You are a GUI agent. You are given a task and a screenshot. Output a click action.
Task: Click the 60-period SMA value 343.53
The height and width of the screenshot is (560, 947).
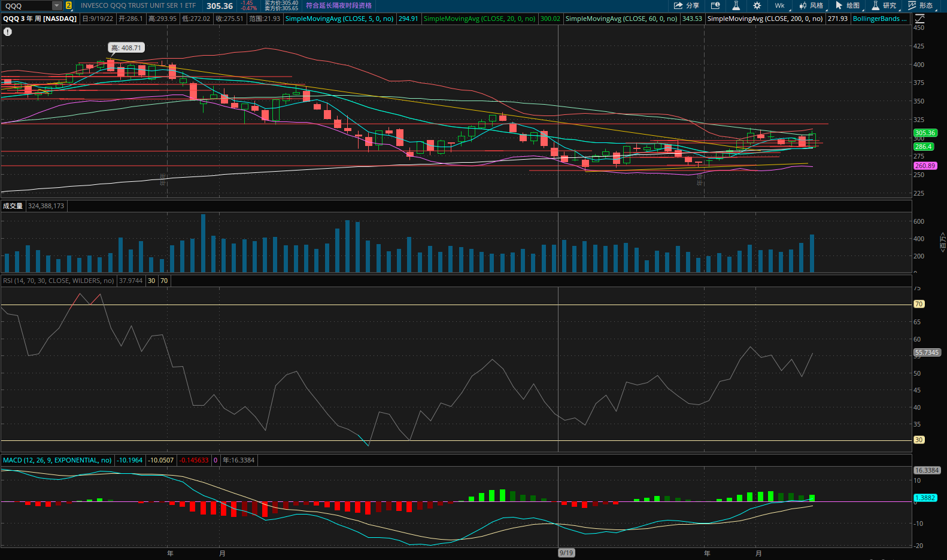click(692, 19)
